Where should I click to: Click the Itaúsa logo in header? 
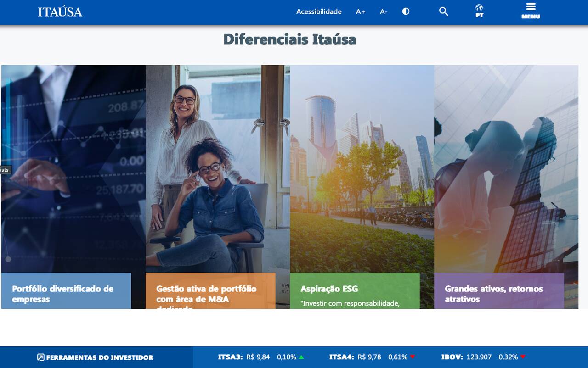pos(60,12)
